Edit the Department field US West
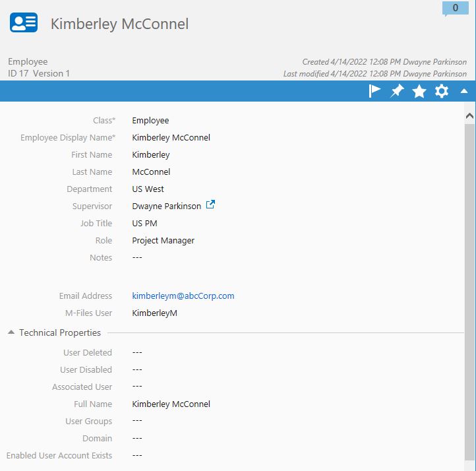This screenshot has height=471, width=476. click(x=150, y=189)
